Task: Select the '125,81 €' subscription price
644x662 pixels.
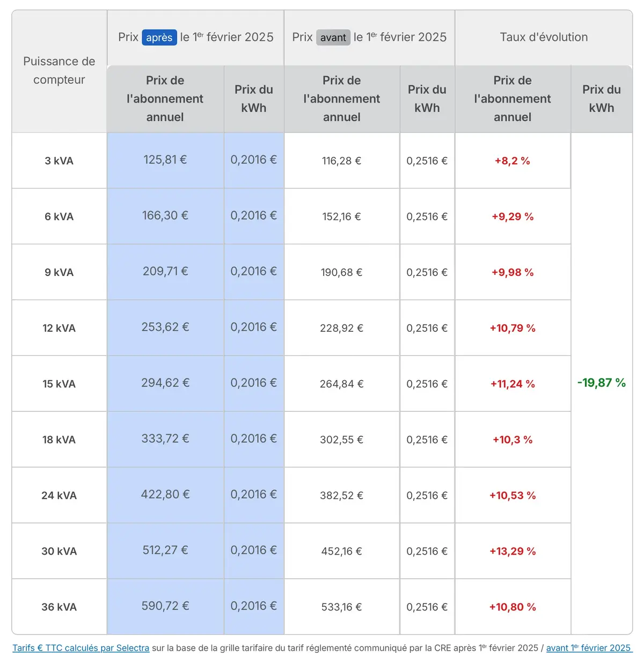Action: pos(165,159)
